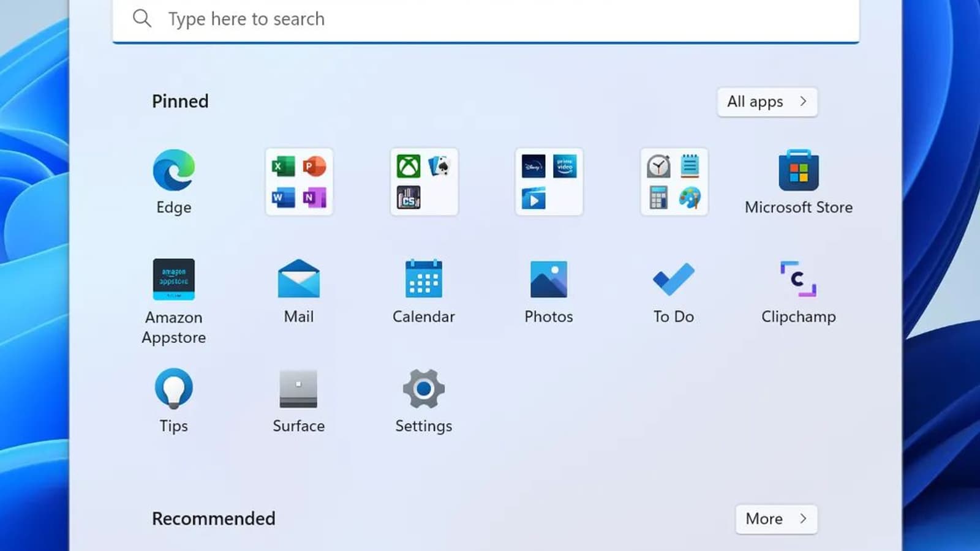The width and height of the screenshot is (980, 551).
Task: Click the blue play-button media icon in the folder
Action: tap(533, 198)
